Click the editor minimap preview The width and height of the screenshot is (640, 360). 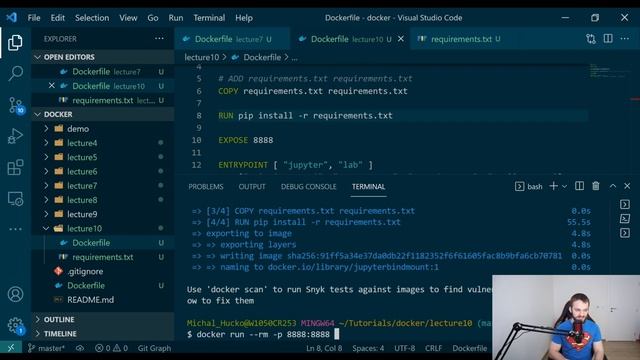click(609, 71)
